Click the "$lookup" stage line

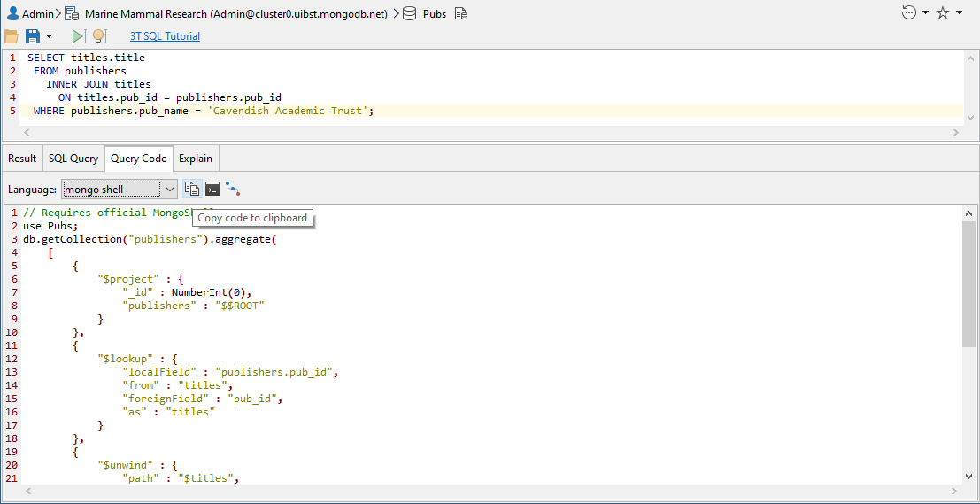click(137, 359)
